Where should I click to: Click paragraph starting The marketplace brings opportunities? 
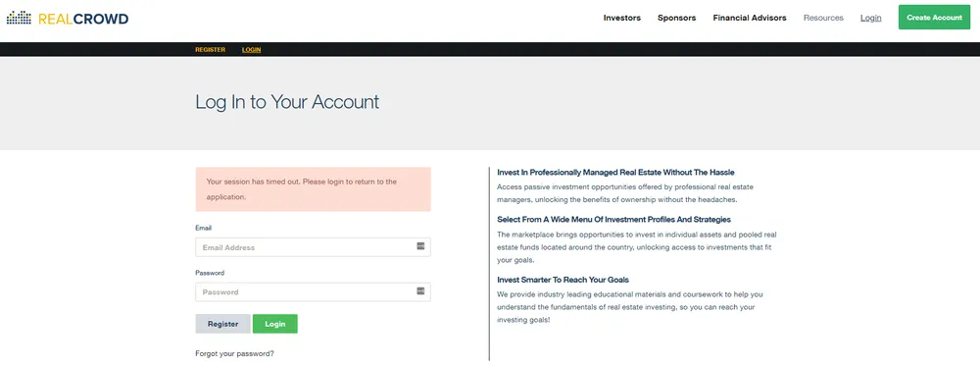click(x=637, y=247)
